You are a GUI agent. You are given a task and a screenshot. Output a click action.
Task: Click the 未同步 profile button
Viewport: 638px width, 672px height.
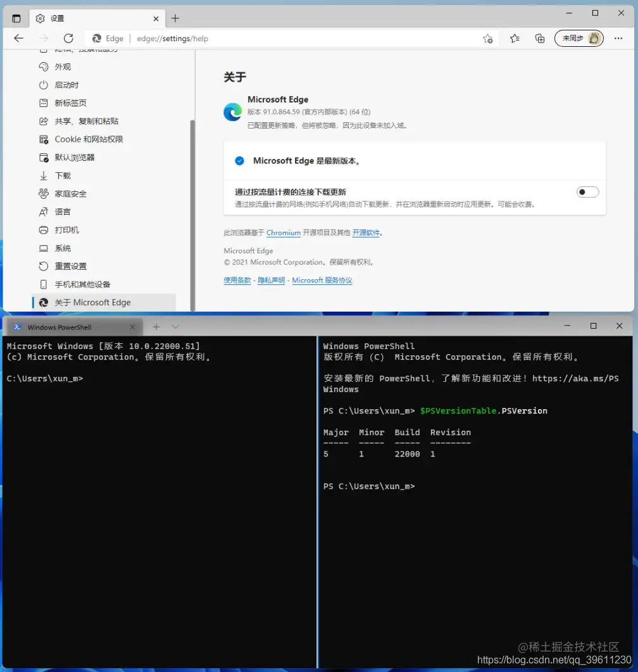579,38
